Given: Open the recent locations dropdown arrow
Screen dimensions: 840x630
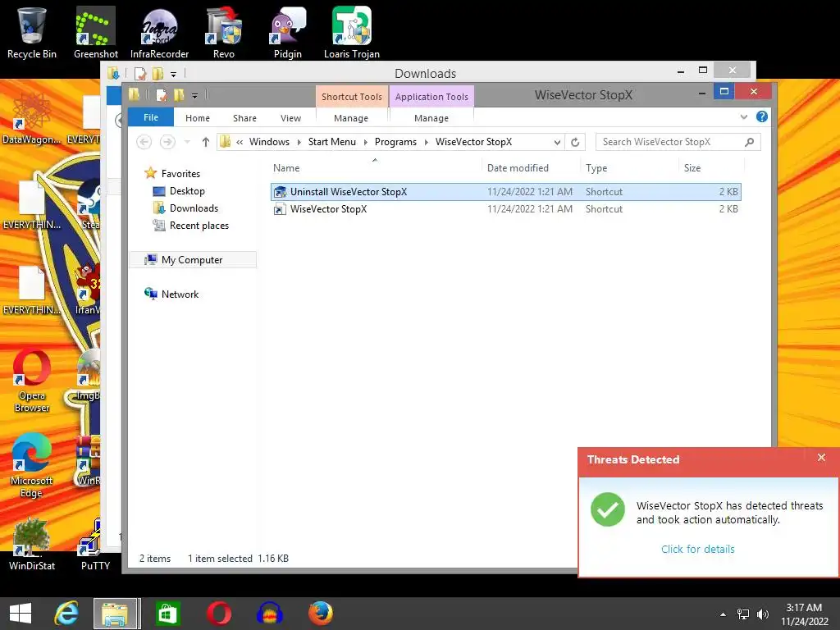Looking at the screenshot, I should [187, 142].
